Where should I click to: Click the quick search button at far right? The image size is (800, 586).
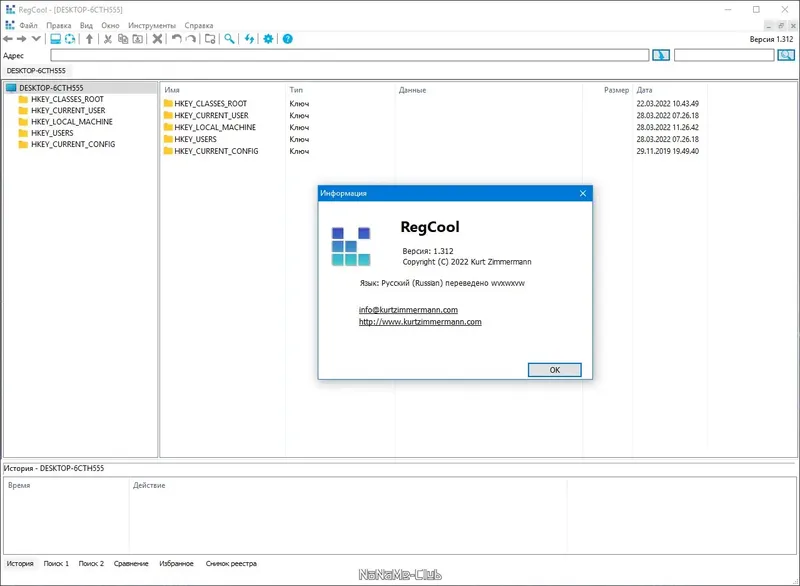(786, 55)
